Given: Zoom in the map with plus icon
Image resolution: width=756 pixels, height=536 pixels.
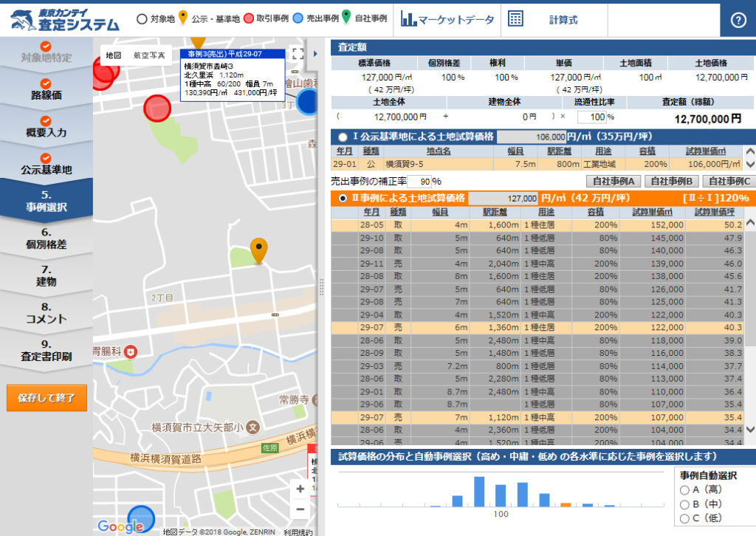Looking at the screenshot, I should pos(300,489).
